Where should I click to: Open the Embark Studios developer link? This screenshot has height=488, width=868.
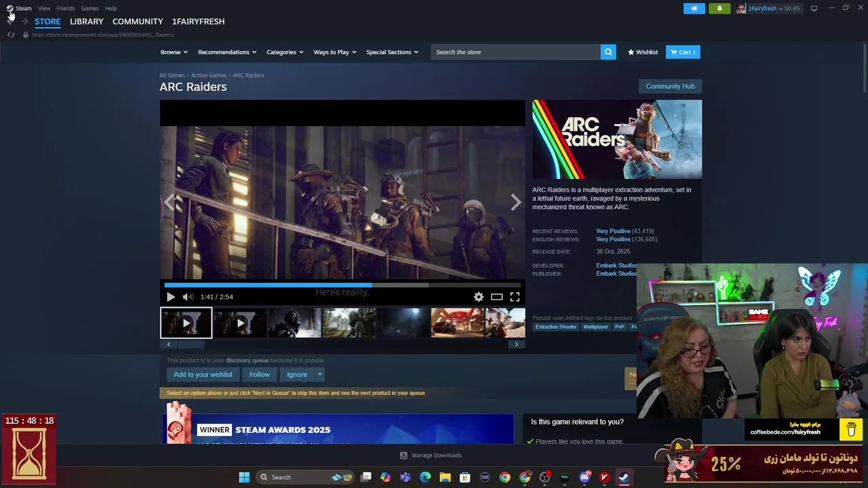tap(616, 266)
